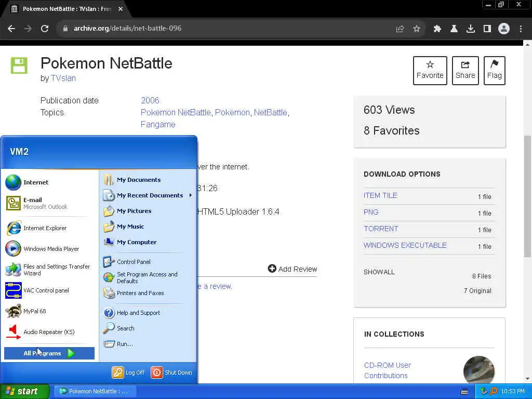Viewport: 532px width, 399px height.
Task: Launch Windows Media Player
Action: point(43,249)
